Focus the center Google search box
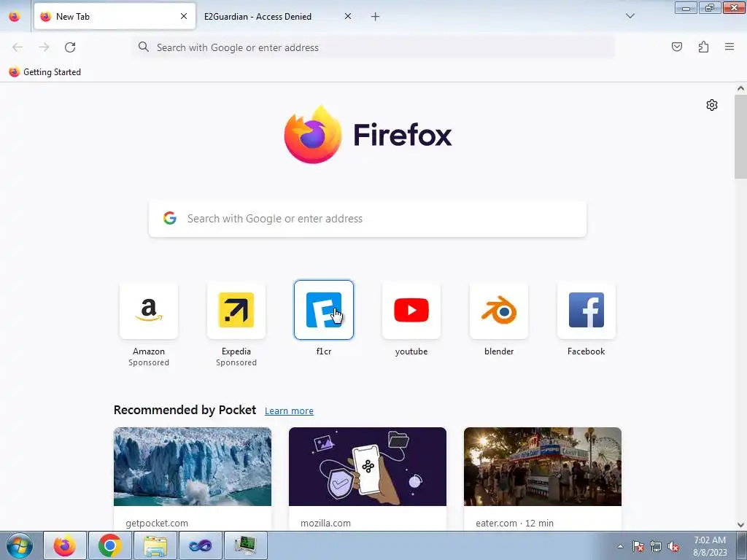The height and width of the screenshot is (560, 747). pyautogui.click(x=368, y=219)
